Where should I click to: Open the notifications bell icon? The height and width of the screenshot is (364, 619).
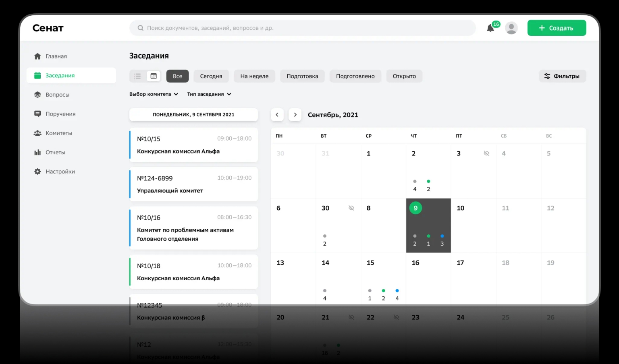point(490,28)
